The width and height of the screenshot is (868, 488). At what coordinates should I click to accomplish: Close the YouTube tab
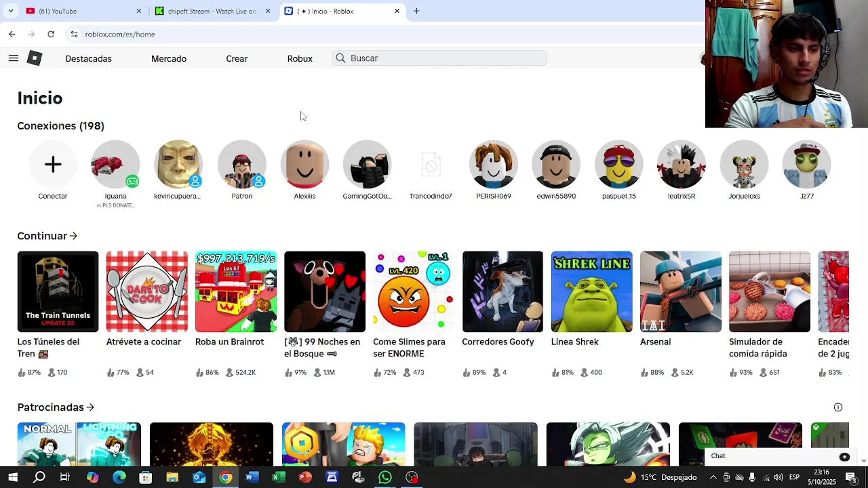tap(139, 11)
